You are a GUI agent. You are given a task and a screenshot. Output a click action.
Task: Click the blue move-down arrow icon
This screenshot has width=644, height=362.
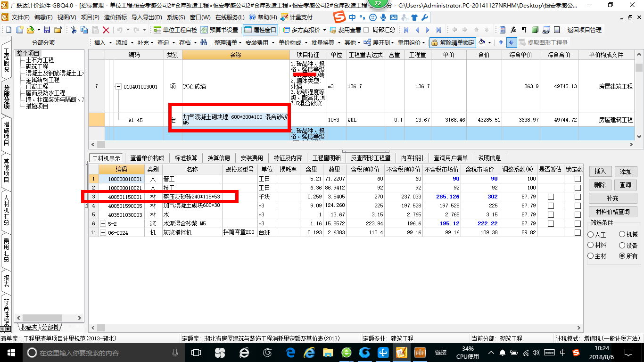click(512, 42)
